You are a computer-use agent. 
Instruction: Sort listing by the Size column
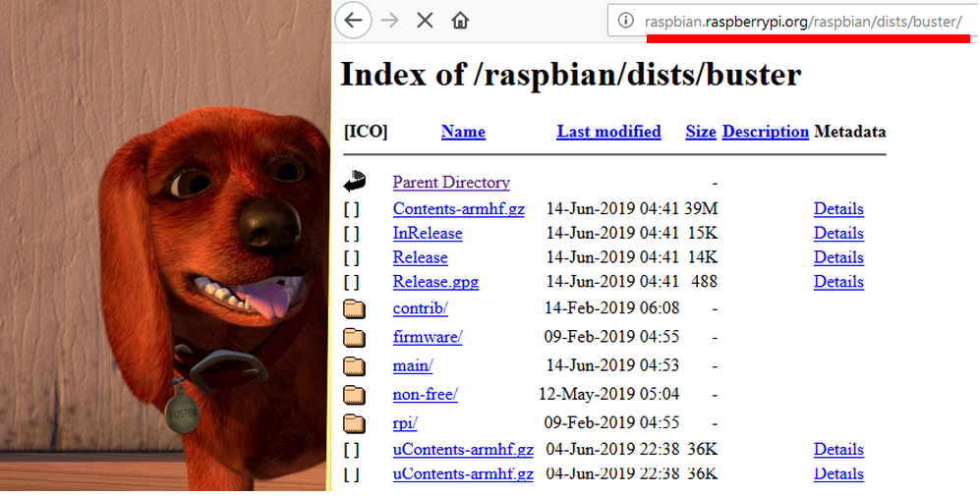[701, 132]
